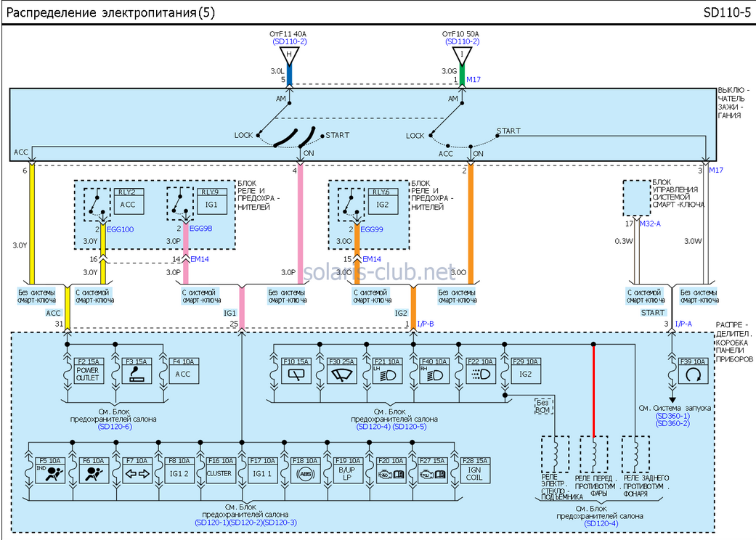Follow the SD120-3 reference link
Screen dimensions: 756x540
280,523
